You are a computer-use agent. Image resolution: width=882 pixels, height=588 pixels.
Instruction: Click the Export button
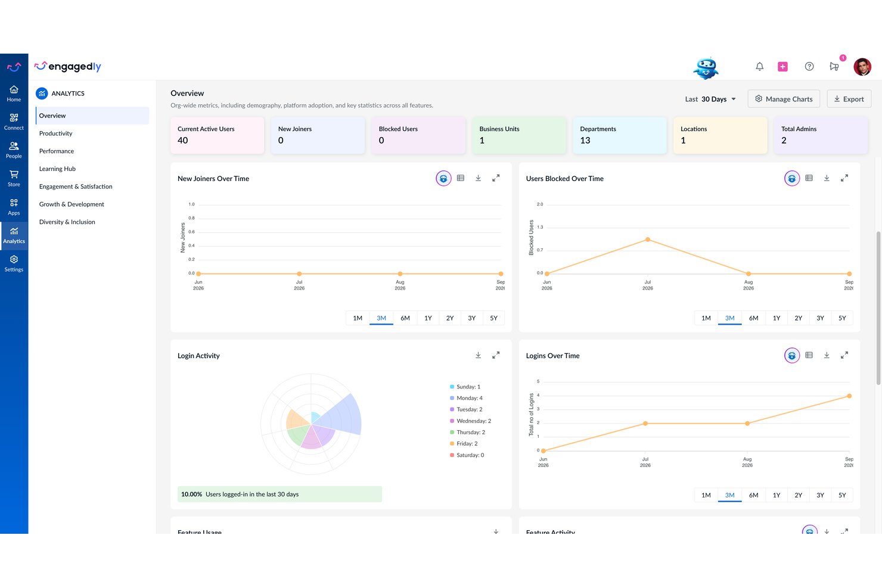click(x=849, y=99)
